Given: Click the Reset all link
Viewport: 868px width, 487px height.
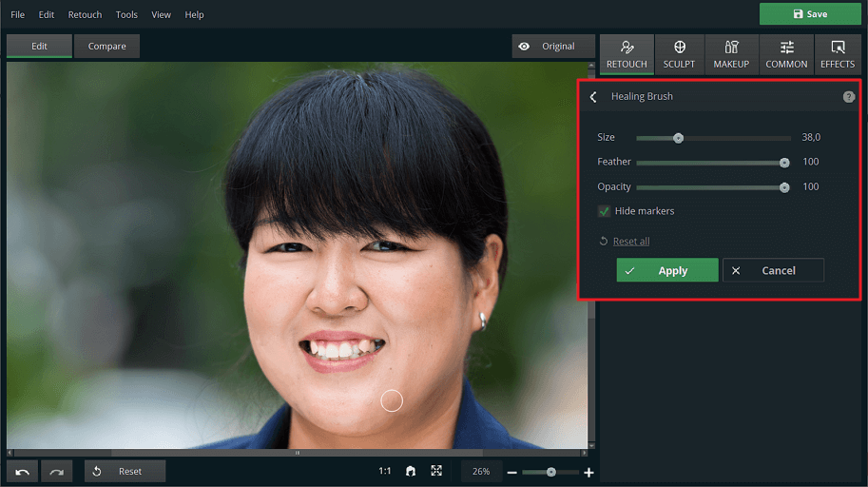Looking at the screenshot, I should pos(630,242).
